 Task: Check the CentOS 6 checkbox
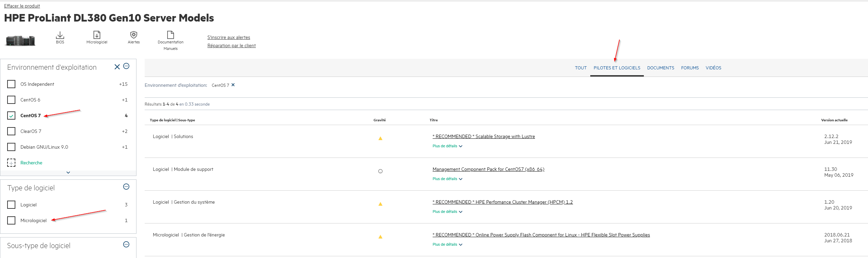11,100
